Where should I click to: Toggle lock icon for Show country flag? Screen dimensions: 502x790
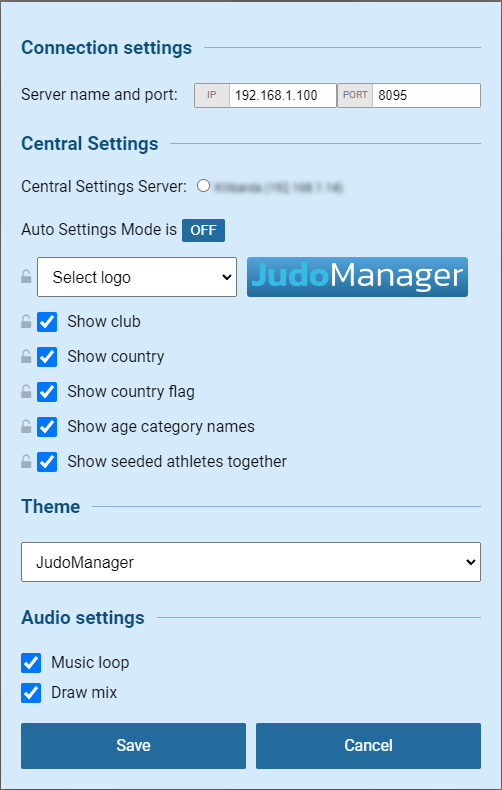26,391
